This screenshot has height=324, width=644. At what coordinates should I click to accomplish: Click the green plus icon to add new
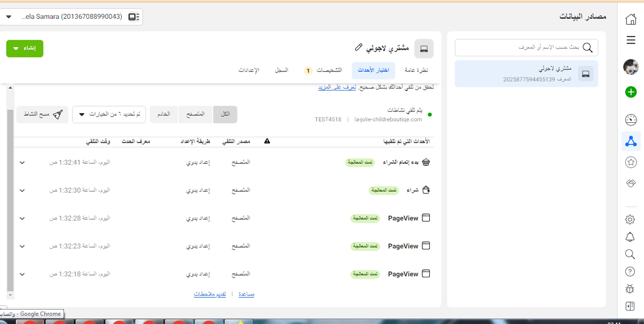pyautogui.click(x=631, y=92)
